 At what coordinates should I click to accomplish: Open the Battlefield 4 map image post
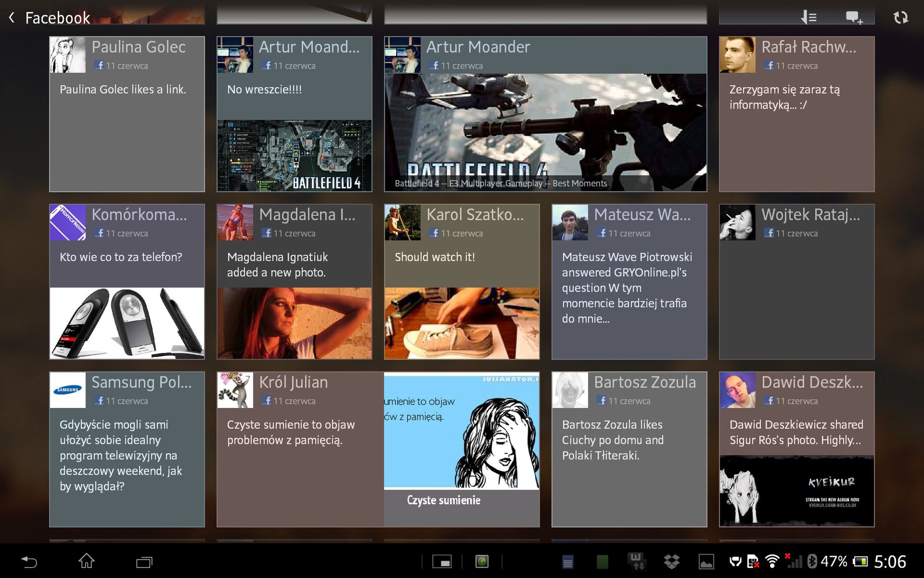pos(294,155)
